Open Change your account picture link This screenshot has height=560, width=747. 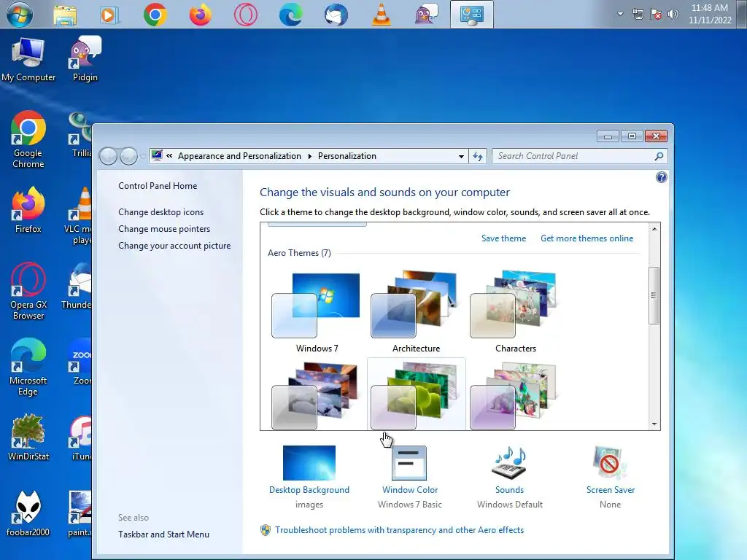click(174, 246)
